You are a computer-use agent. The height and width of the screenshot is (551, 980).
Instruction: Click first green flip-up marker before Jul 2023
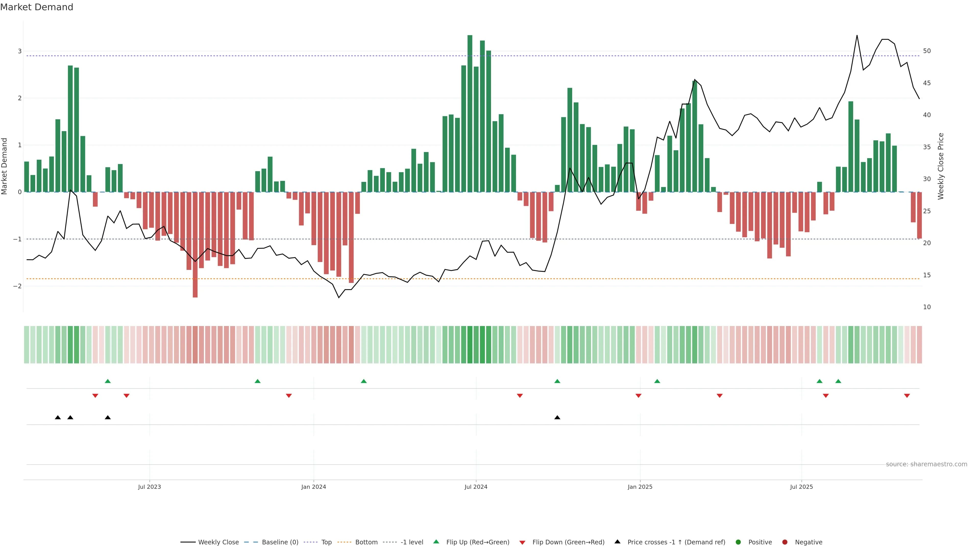(108, 381)
